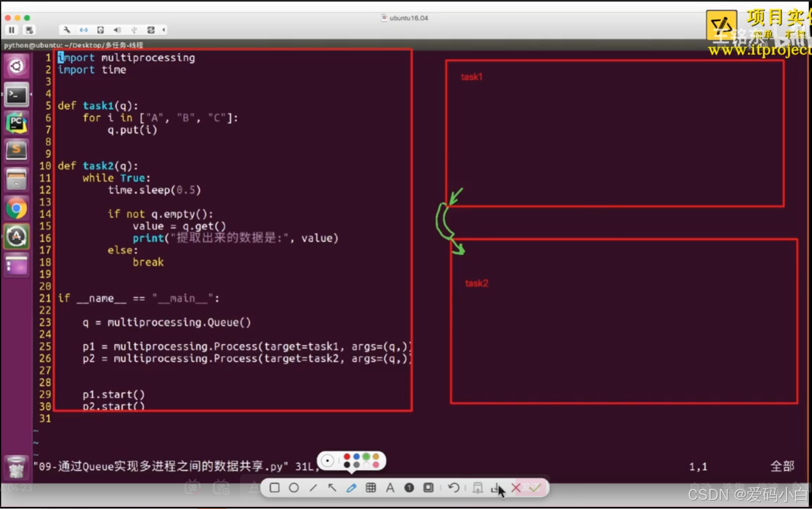812x509 pixels.
Task: Open VM settings with the wrench icon
Action: click(x=66, y=30)
